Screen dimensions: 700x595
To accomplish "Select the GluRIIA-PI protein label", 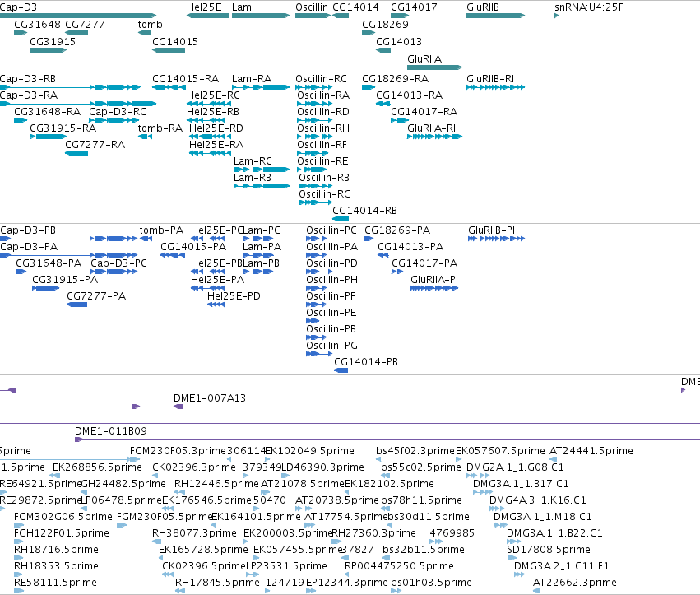I will pyautogui.click(x=434, y=280).
